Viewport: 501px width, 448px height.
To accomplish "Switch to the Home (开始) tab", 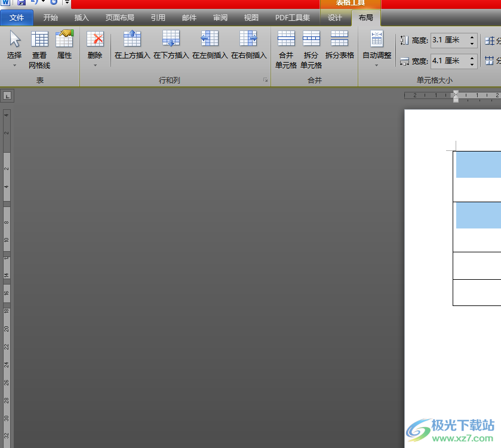I will [x=51, y=17].
